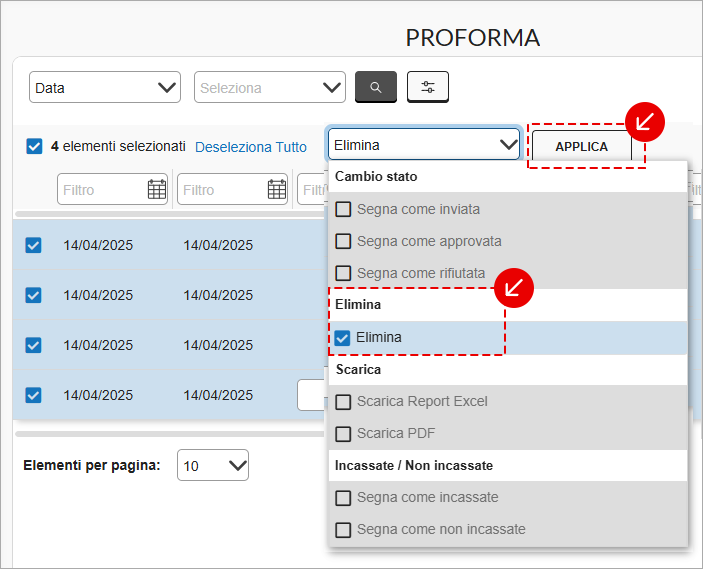Open the advanced filter sliders button
This screenshot has width=703, height=569.
(428, 87)
